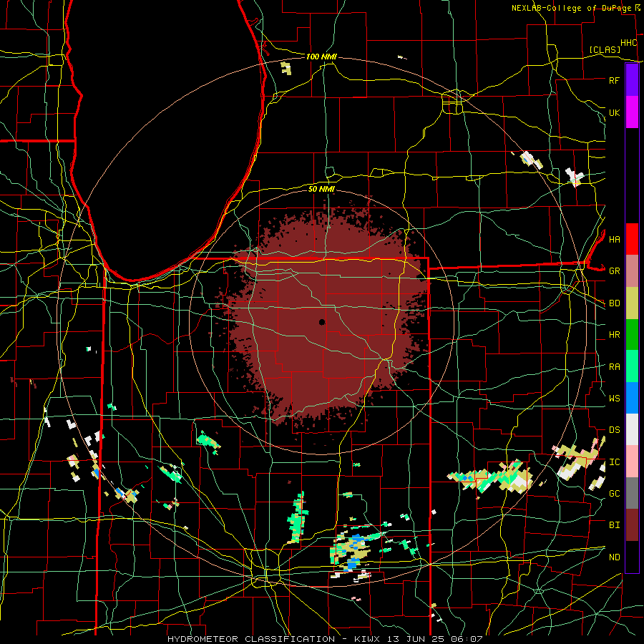This screenshot has height=644, width=644.
Task: Click the light pink IC legend swatch
Action: tap(632, 462)
